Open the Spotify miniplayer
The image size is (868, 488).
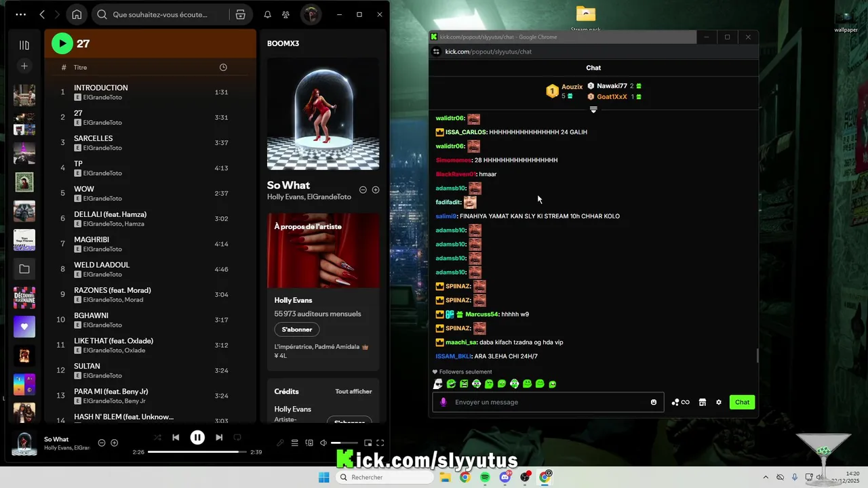coord(368,443)
